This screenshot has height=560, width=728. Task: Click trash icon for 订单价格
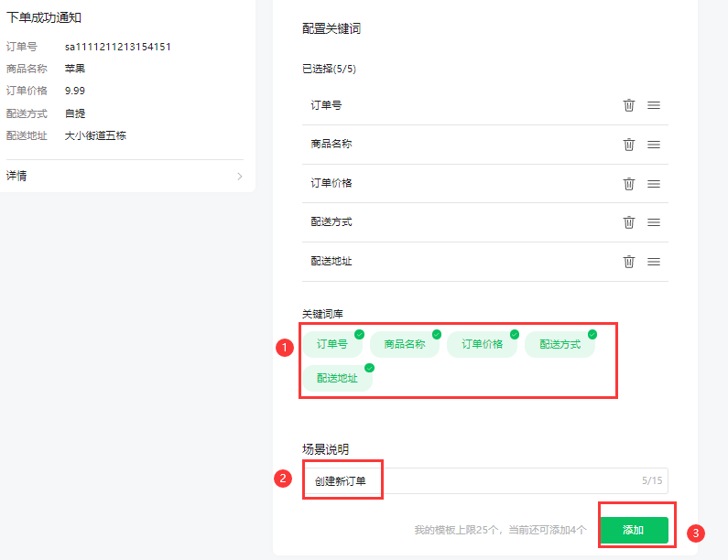tap(629, 183)
